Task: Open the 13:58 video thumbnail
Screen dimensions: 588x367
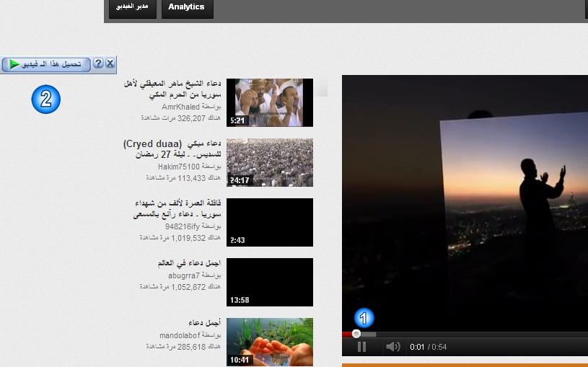Action: pyautogui.click(x=270, y=283)
